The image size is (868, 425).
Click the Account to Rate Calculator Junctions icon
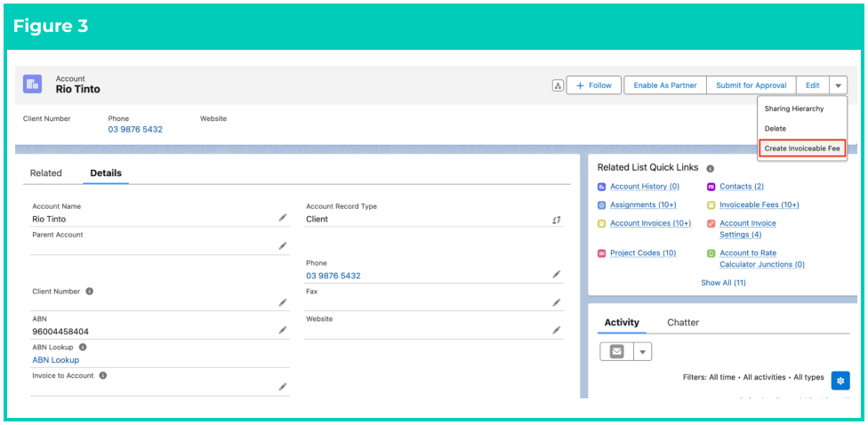click(711, 253)
